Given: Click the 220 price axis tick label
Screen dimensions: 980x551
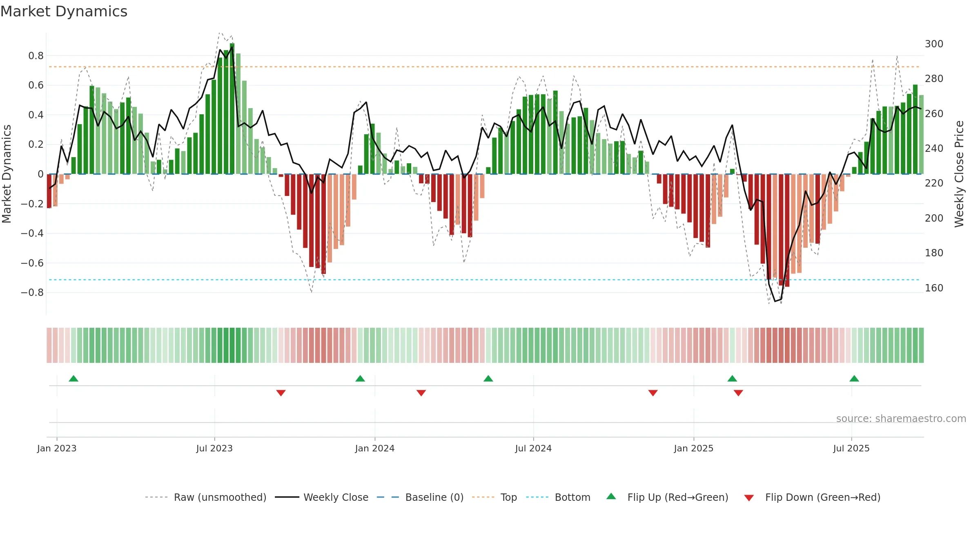Looking at the screenshot, I should pos(934,183).
